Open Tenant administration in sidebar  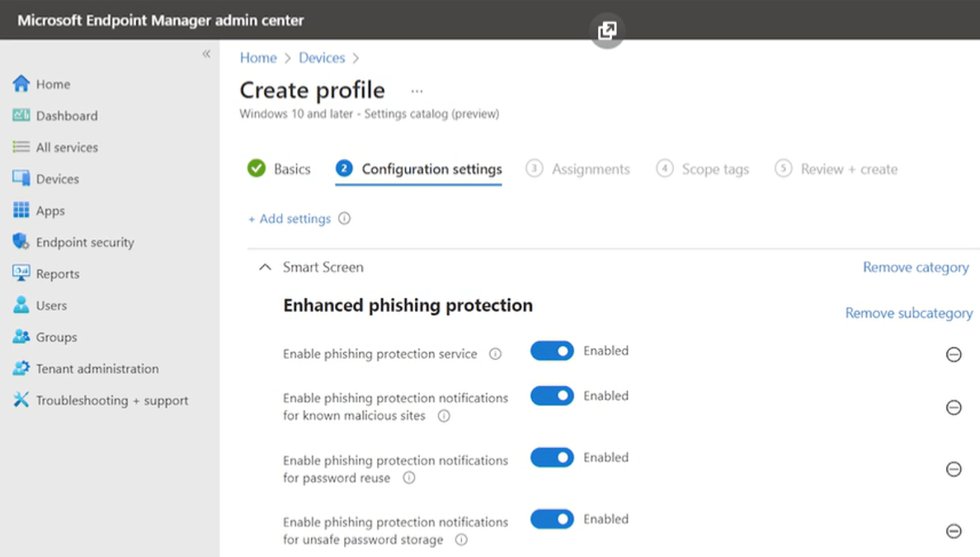coord(97,368)
